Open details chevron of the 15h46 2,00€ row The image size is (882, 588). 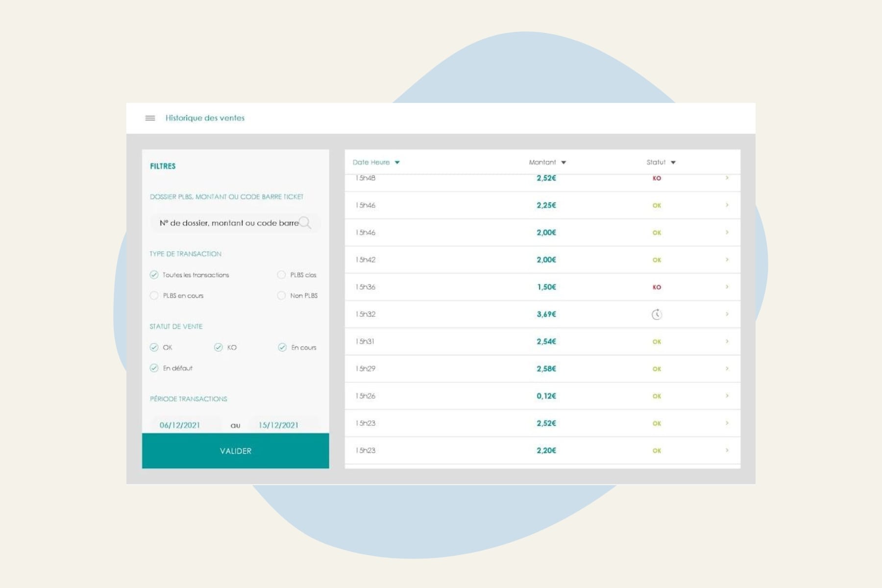[x=727, y=232]
